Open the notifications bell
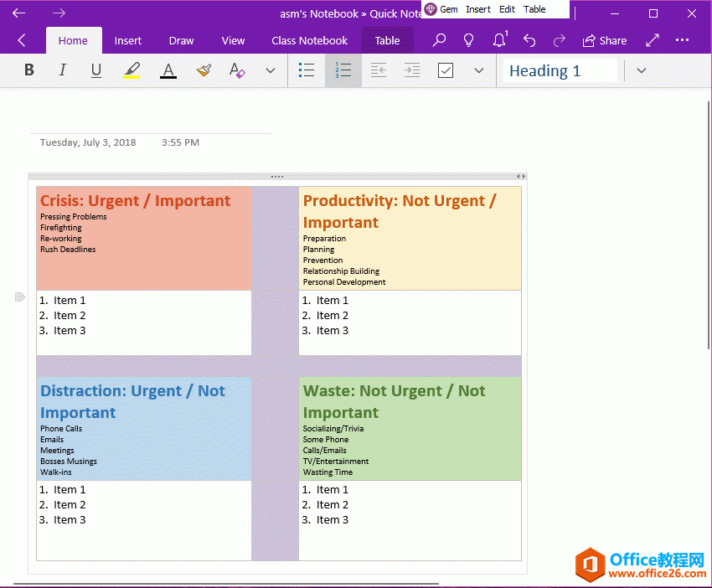Image resolution: width=712 pixels, height=588 pixels. [499, 39]
